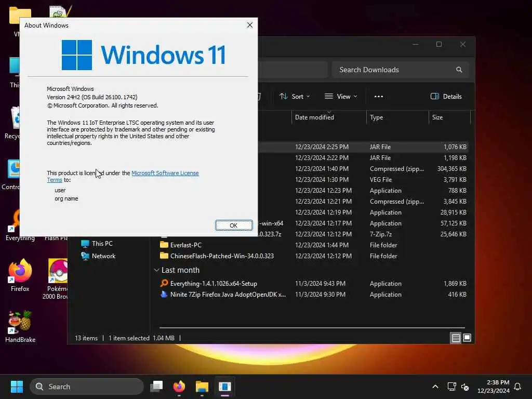
Task: Close the About Windows dialog
Action: (x=250, y=25)
